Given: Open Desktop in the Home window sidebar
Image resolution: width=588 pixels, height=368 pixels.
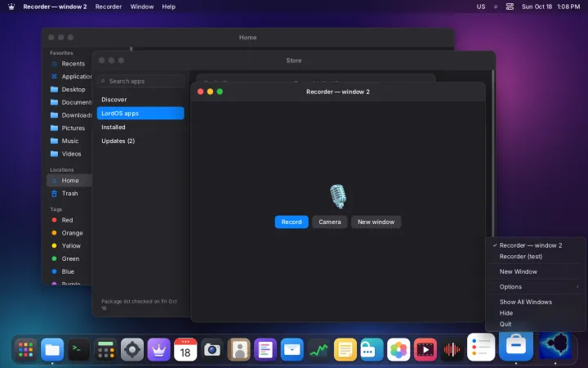Looking at the screenshot, I should point(69,89).
